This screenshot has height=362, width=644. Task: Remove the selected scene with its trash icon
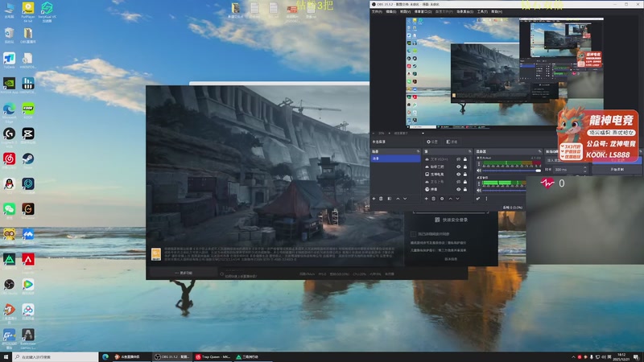tap(381, 199)
